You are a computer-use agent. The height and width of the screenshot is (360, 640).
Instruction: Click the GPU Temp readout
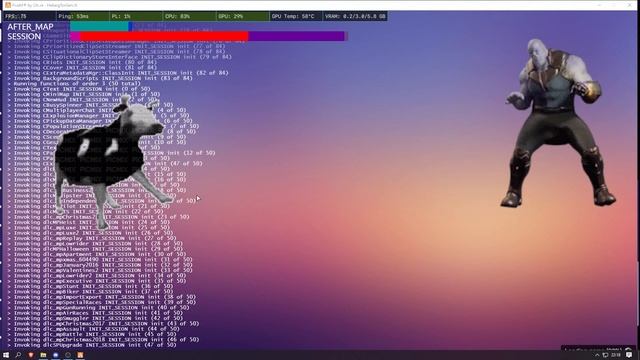[296, 16]
